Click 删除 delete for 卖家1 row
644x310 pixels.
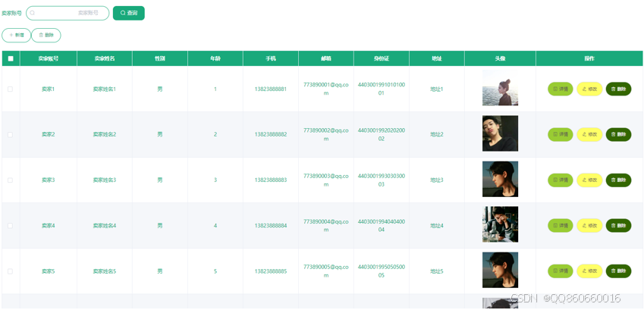coord(618,89)
